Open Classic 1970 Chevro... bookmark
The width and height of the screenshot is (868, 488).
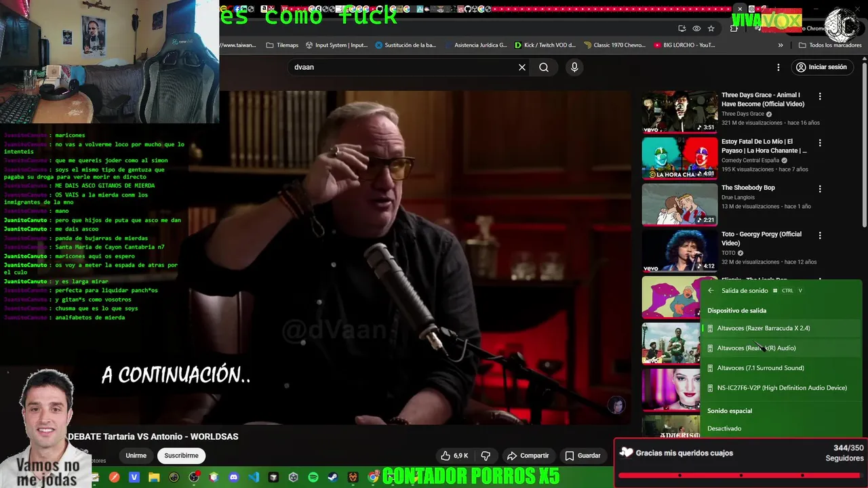[614, 45]
